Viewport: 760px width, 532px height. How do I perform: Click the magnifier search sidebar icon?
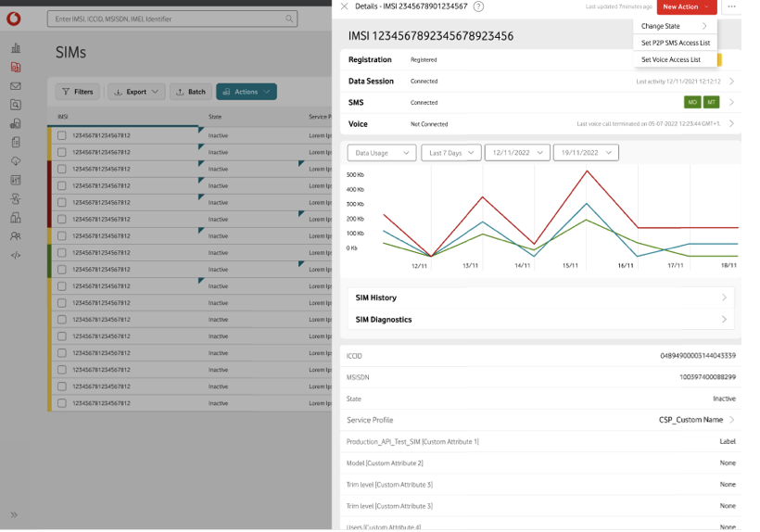point(16,105)
